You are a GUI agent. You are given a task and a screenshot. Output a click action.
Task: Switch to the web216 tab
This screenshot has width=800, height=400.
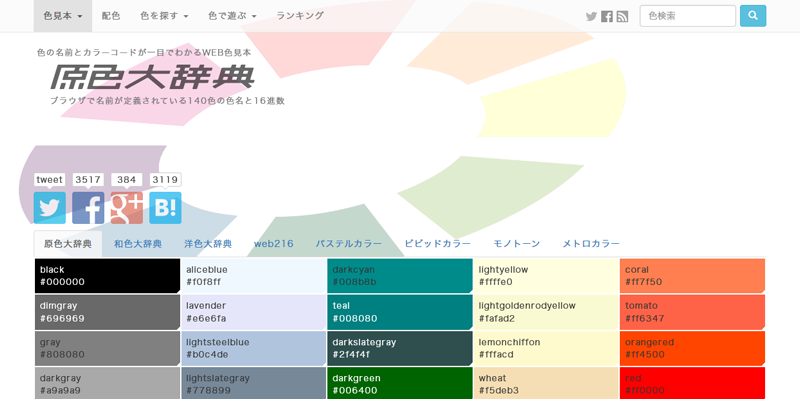coord(274,244)
